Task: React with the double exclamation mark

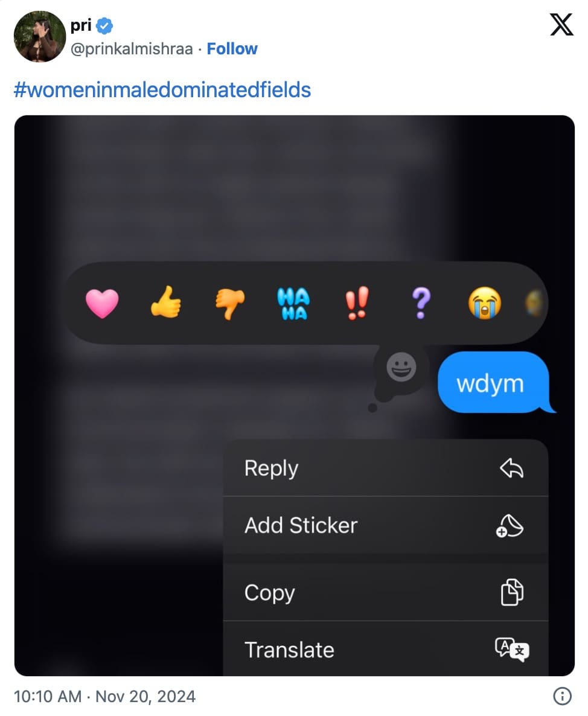Action: pyautogui.click(x=356, y=304)
